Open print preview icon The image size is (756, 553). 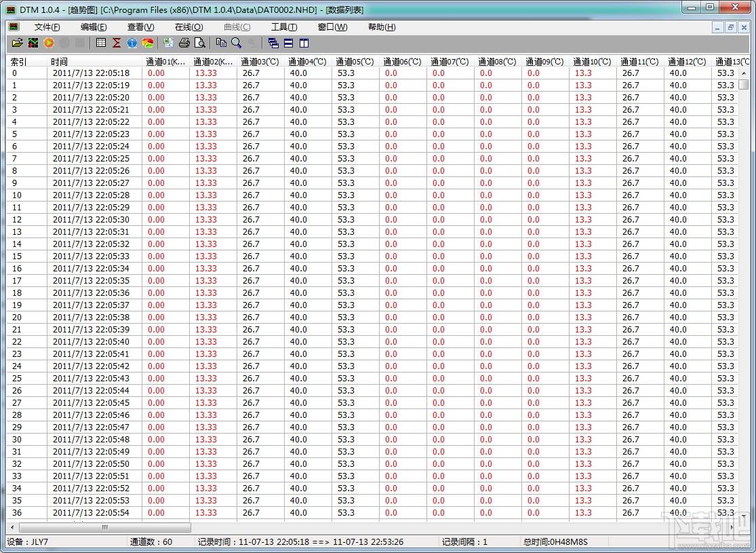[199, 43]
